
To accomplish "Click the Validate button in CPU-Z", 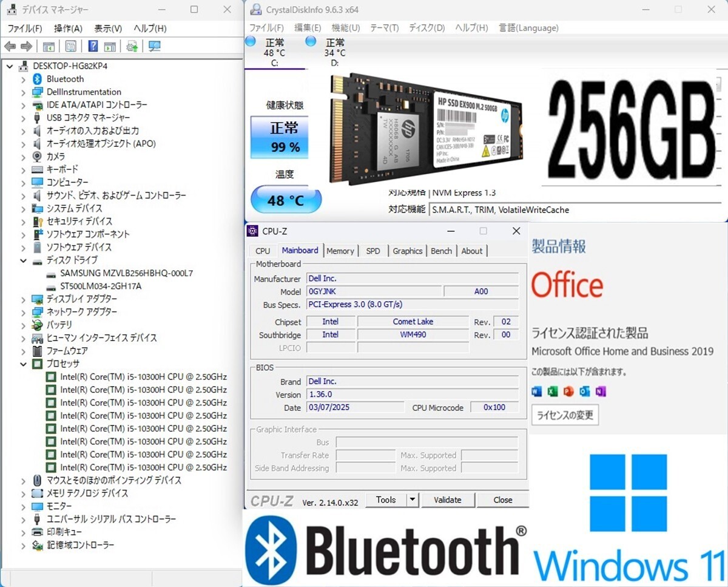I will tap(448, 500).
